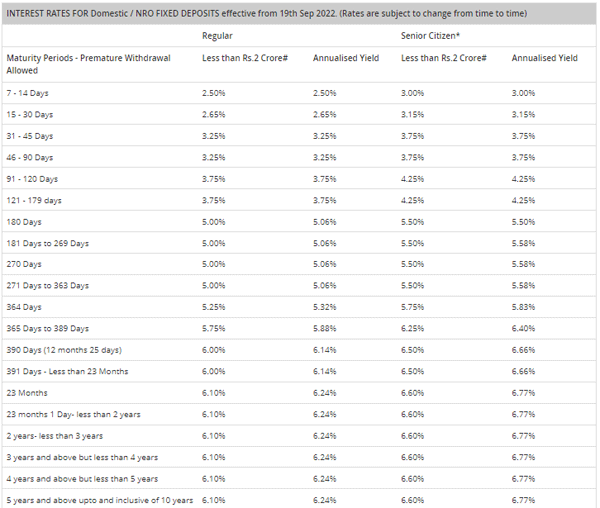Click the 2.50% regular rate for 7 - 14 Days
This screenshot has height=508, width=600.
click(213, 93)
